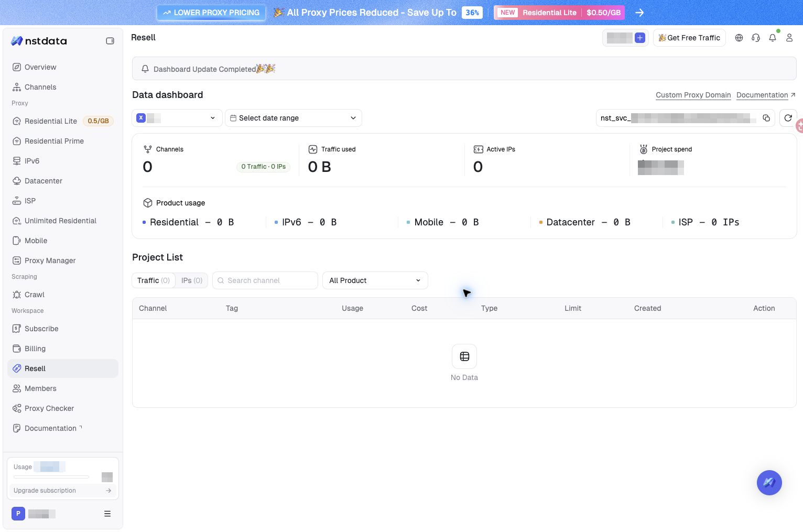The image size is (803, 532).
Task: Click the Dashboard Update Completed notice
Action: (464, 69)
